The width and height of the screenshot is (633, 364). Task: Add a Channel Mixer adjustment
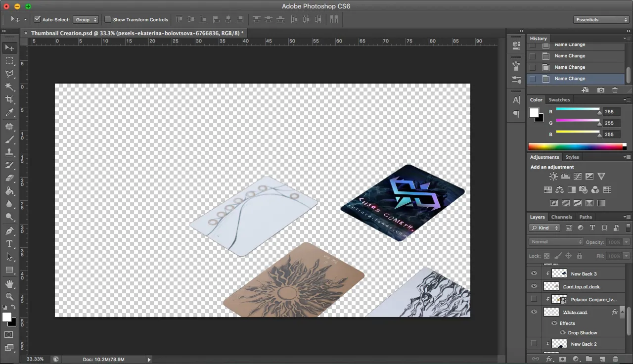click(x=595, y=189)
